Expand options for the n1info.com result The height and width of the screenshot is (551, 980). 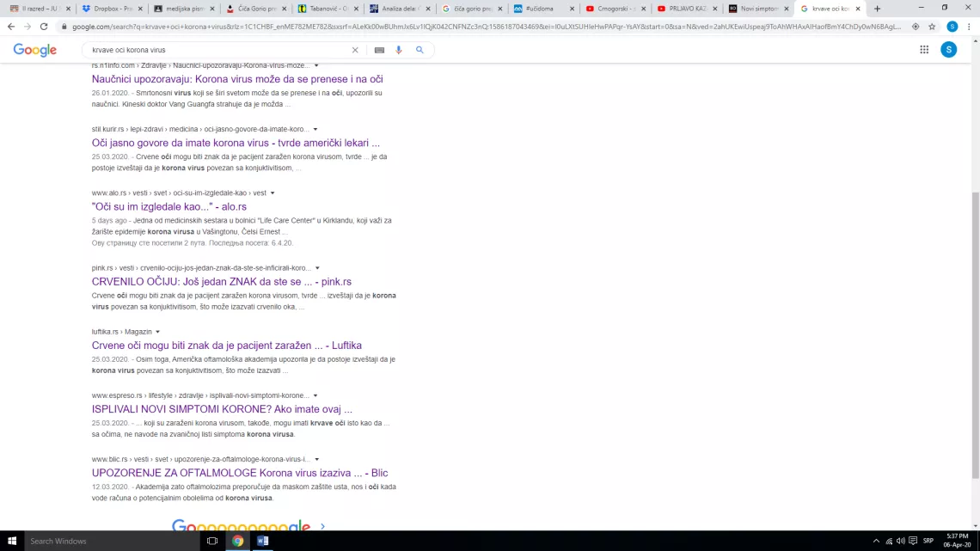316,65
